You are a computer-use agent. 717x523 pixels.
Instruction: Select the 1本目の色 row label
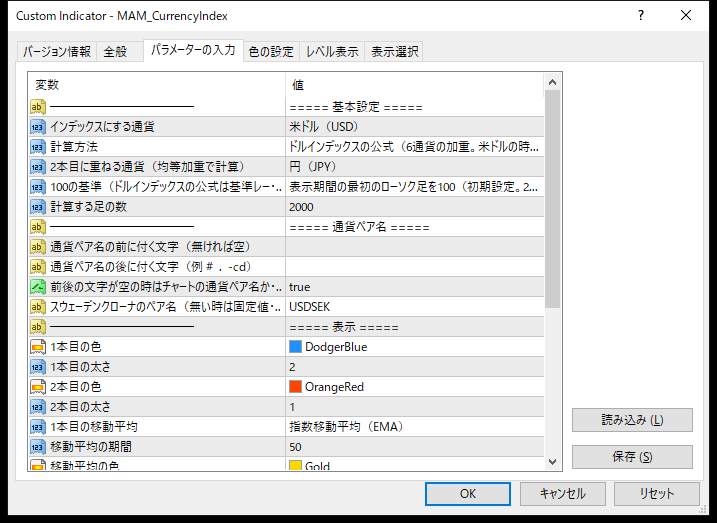coord(75,347)
